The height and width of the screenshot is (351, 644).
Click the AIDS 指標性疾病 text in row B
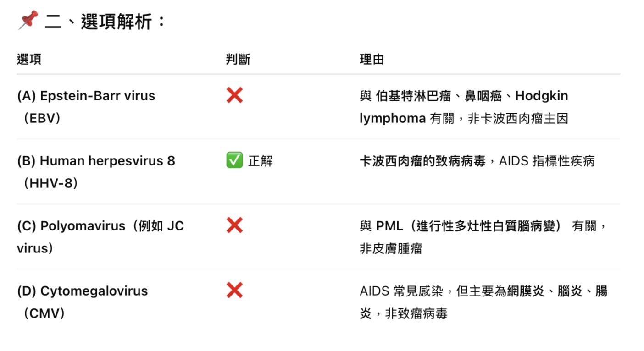[x=547, y=161]
